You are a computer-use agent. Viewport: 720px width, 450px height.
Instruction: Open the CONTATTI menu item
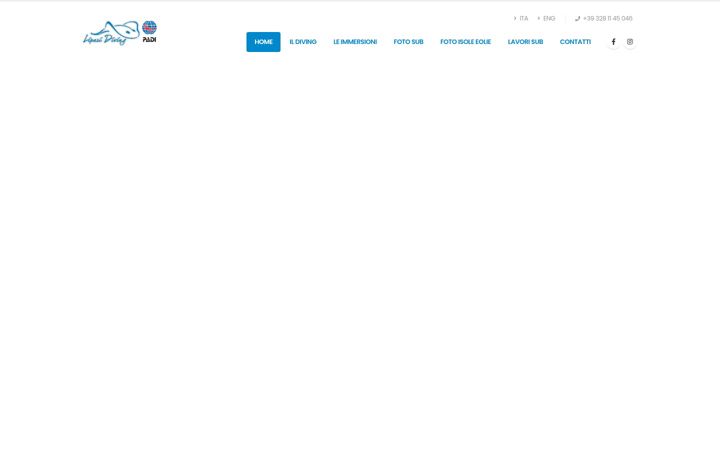575,42
